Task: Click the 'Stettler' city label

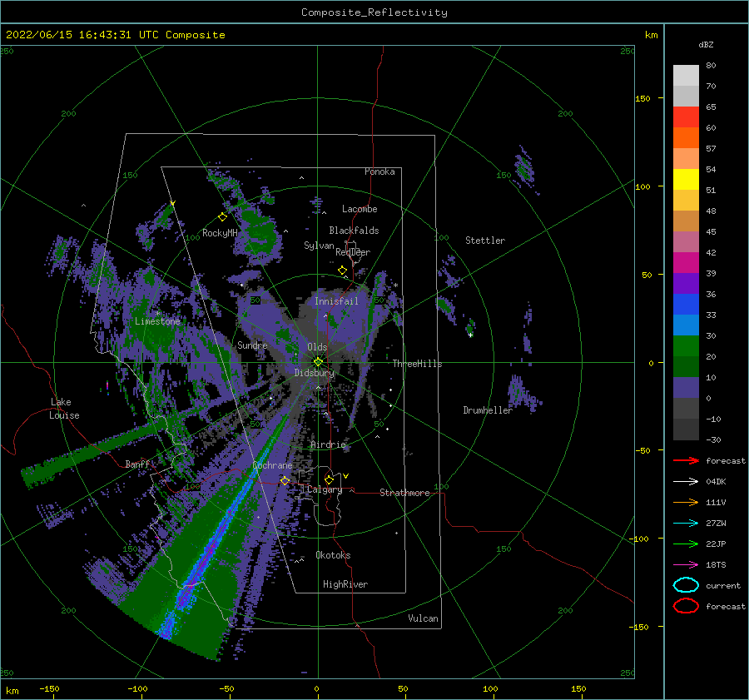Action: click(x=485, y=241)
